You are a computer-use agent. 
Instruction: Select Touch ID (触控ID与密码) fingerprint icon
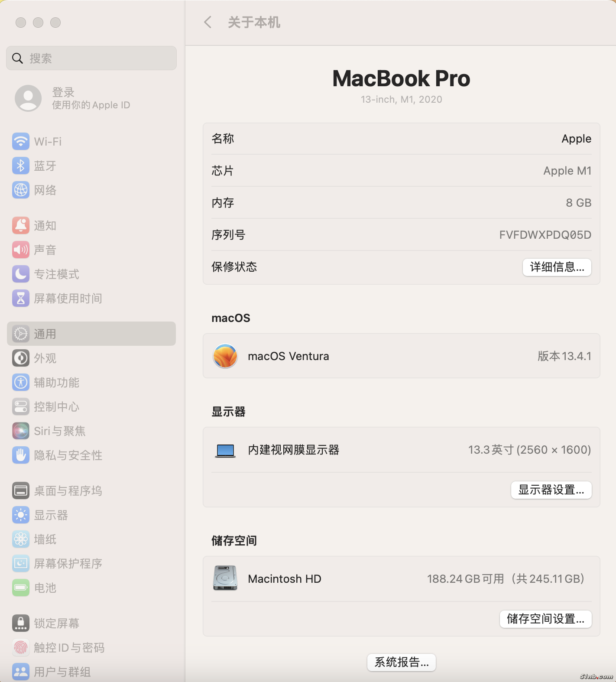tap(21, 647)
